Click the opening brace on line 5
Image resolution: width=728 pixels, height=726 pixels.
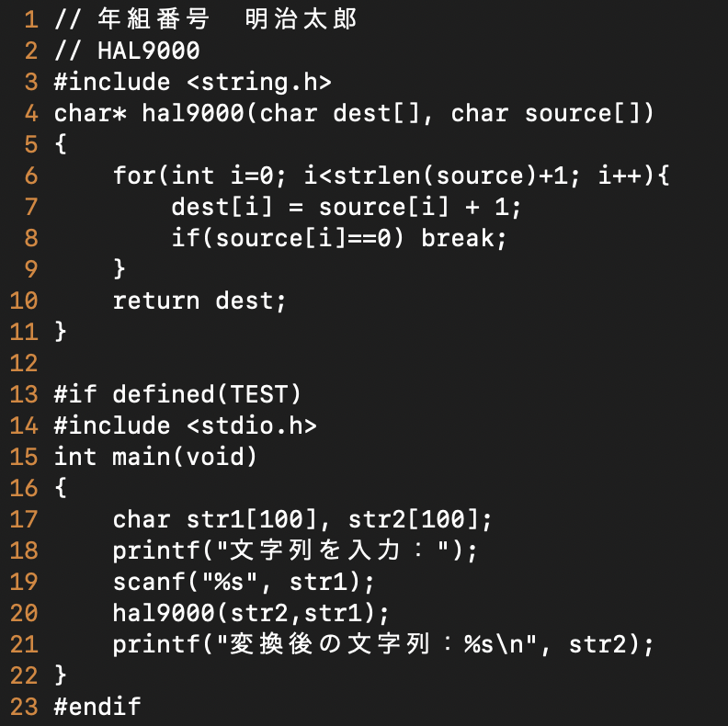pos(61,144)
